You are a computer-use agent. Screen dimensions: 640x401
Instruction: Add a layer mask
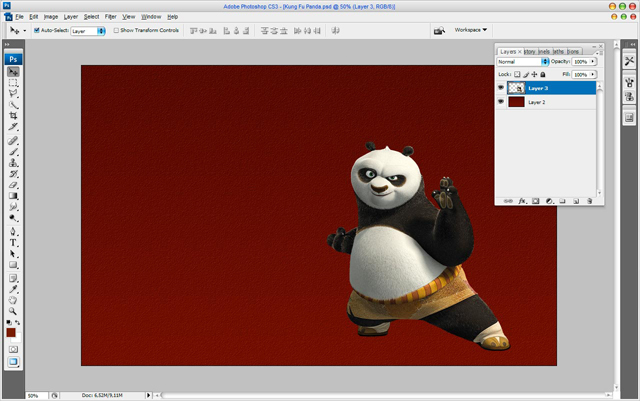pos(536,201)
